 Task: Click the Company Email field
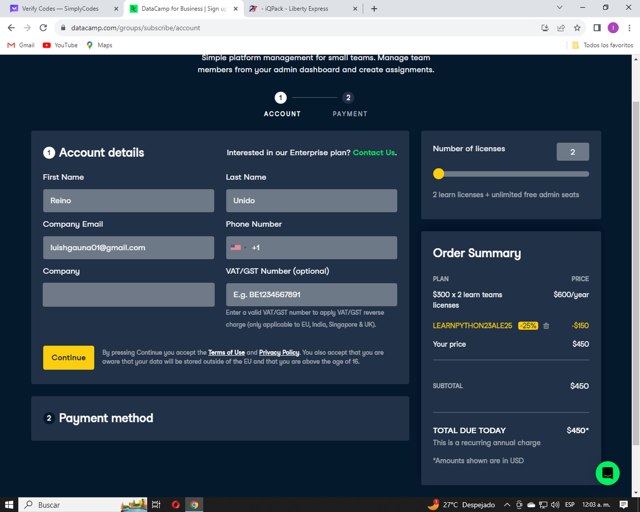128,247
